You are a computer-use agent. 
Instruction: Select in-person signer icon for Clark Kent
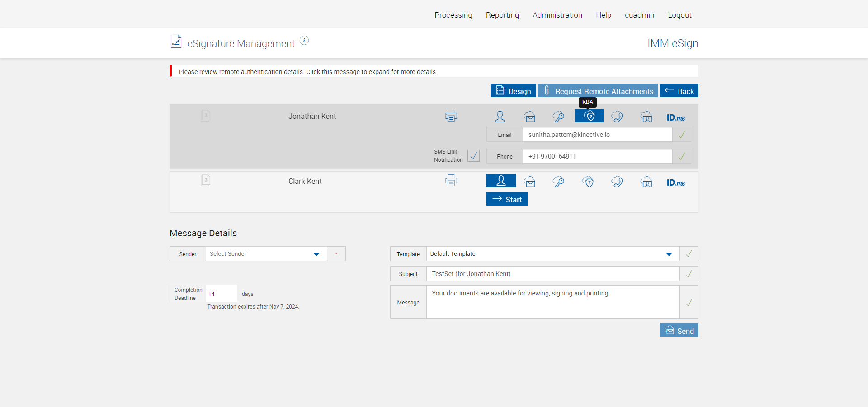click(501, 181)
